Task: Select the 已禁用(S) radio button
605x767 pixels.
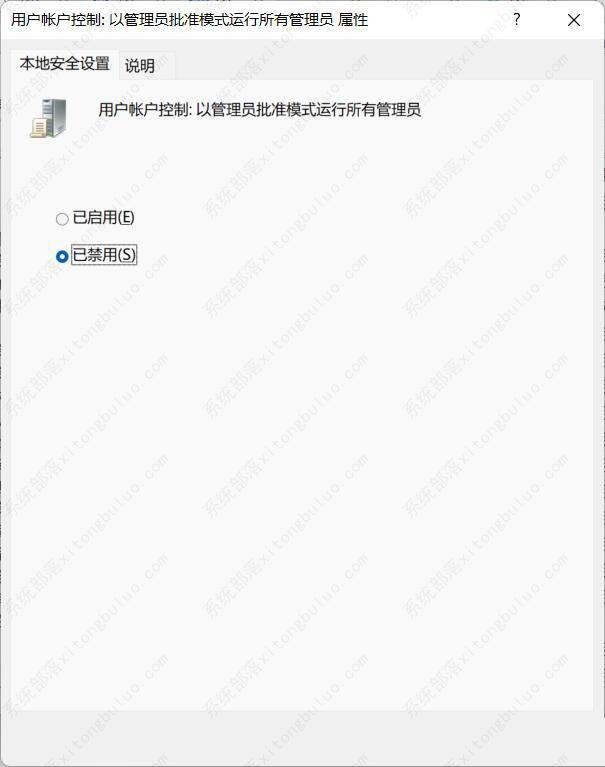Action: (62, 256)
